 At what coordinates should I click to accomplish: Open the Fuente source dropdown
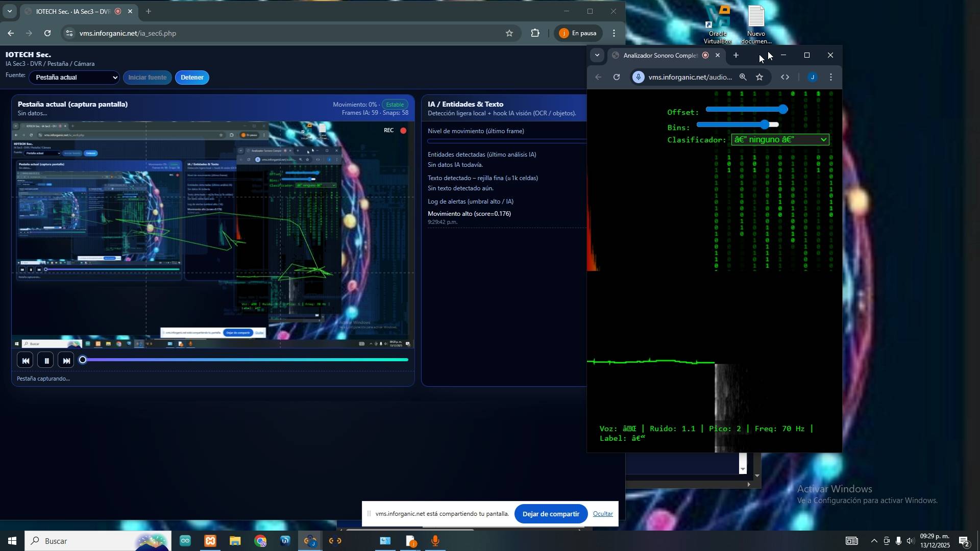(x=74, y=78)
